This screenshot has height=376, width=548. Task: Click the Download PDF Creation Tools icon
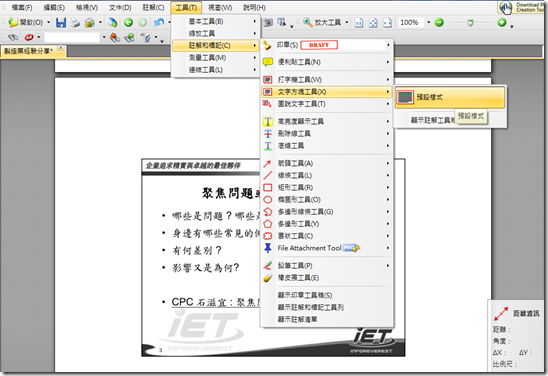coord(505,7)
